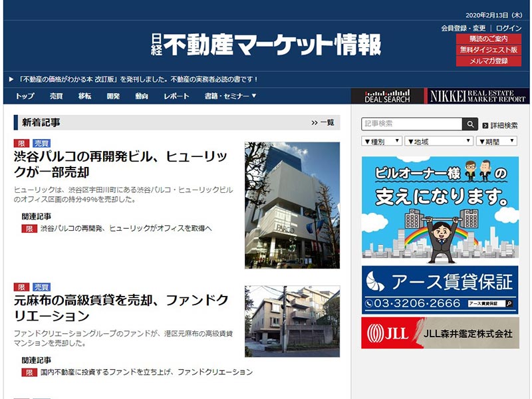Click the 限 badge above the 元麻布 article
This screenshot has width=532, height=399.
[21, 287]
